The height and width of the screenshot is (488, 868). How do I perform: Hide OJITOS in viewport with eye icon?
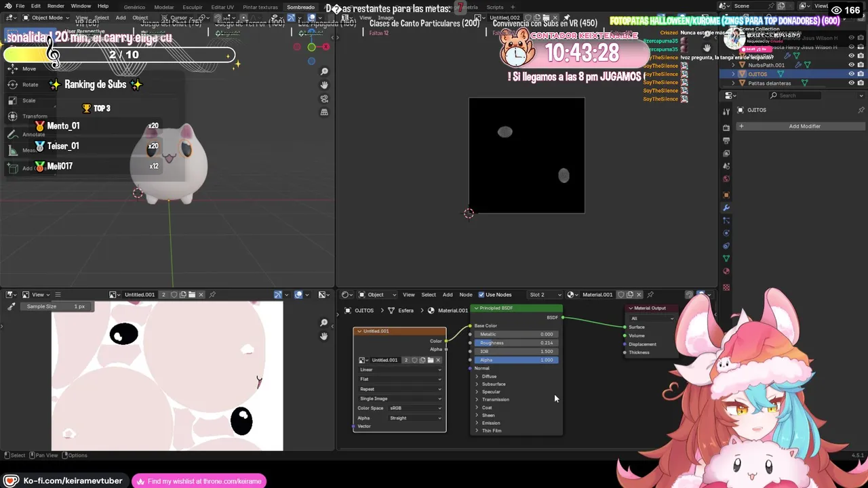[852, 74]
